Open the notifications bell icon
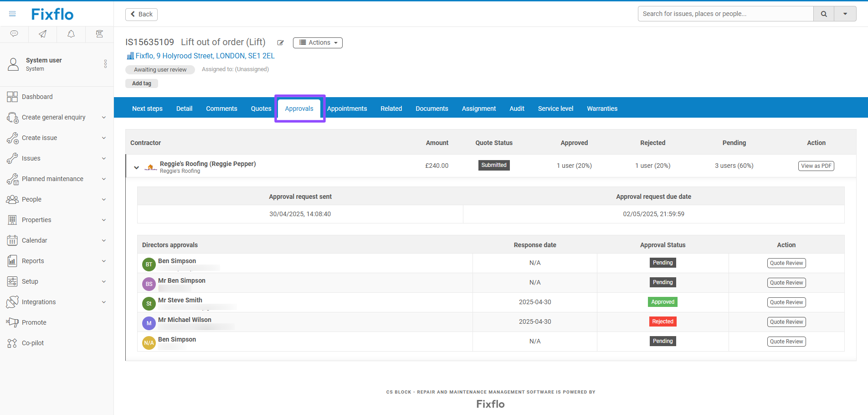Viewport: 868px width, 415px height. (71, 34)
